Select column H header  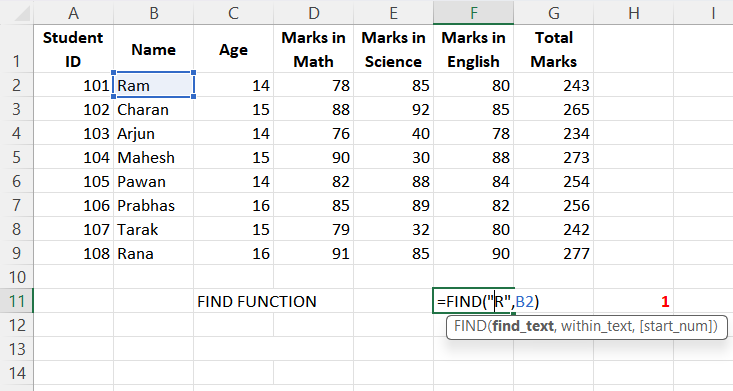[x=633, y=13]
